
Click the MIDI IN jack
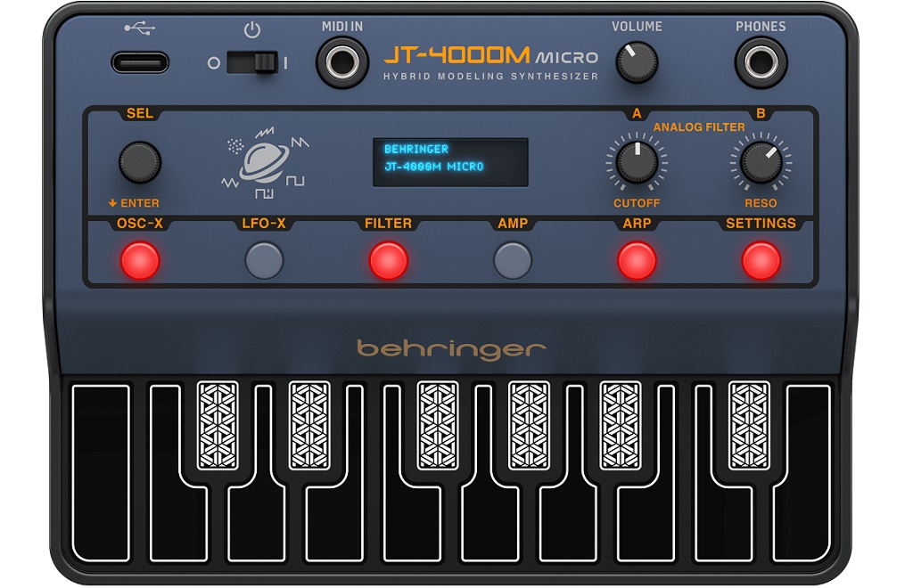pyautogui.click(x=342, y=62)
